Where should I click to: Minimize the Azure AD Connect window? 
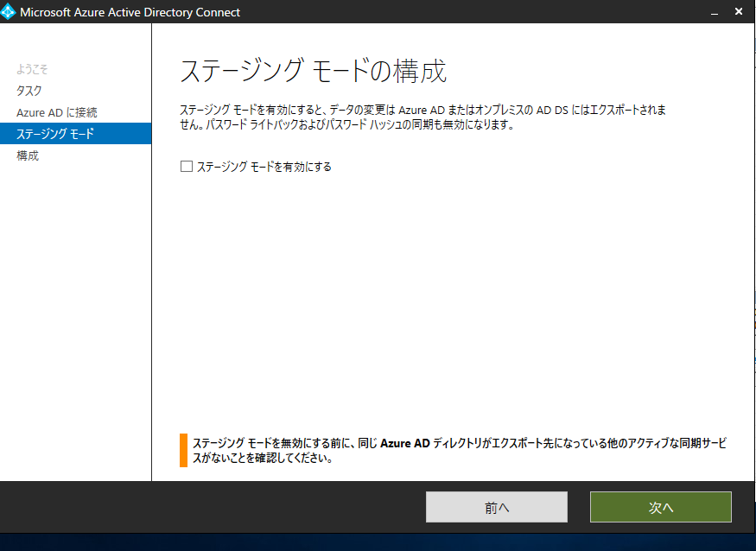(713, 12)
